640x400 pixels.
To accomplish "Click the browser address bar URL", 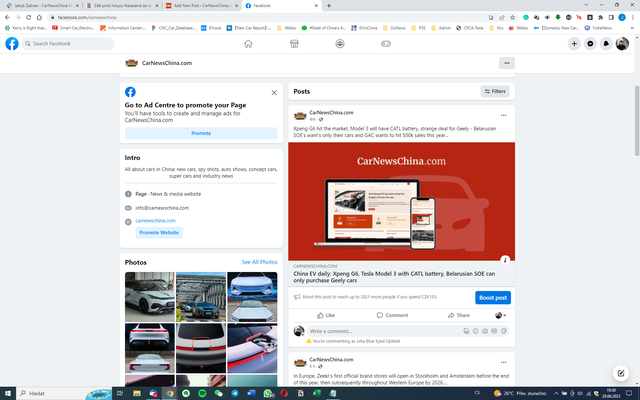I will 87,17.
